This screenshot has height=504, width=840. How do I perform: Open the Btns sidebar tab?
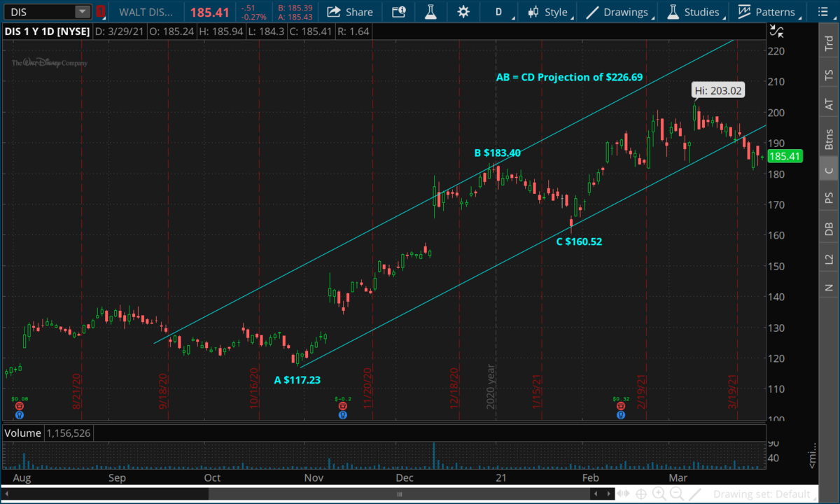click(x=829, y=139)
